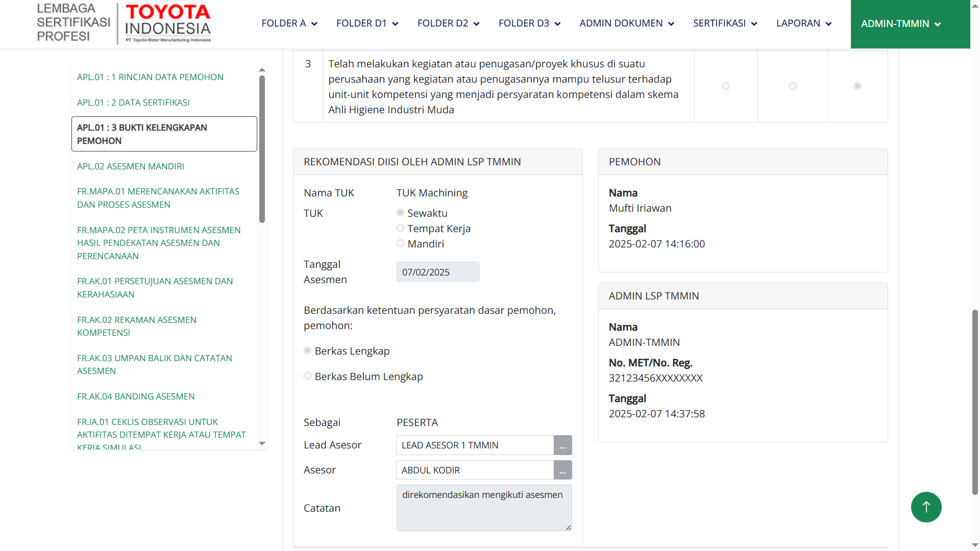This screenshot has height=551, width=980.
Task: Click the Lembaga Sertifikasi Profesi logo text
Action: point(73,22)
